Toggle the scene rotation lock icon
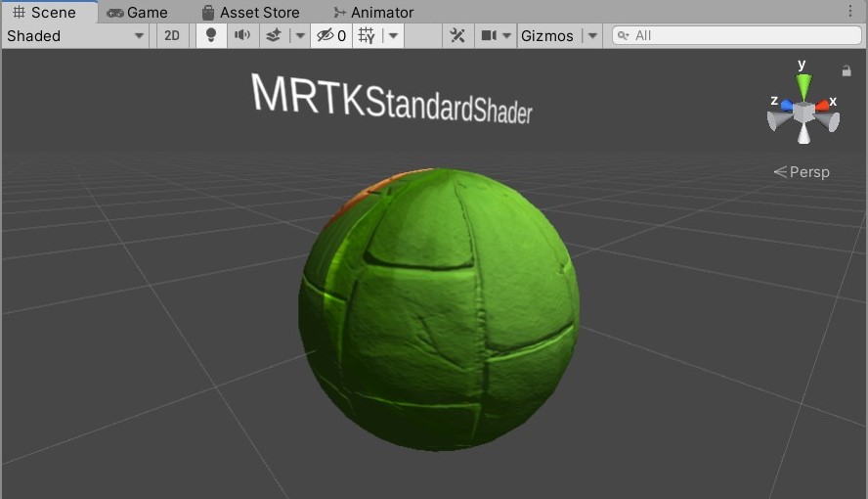The height and width of the screenshot is (499, 868). click(x=846, y=70)
